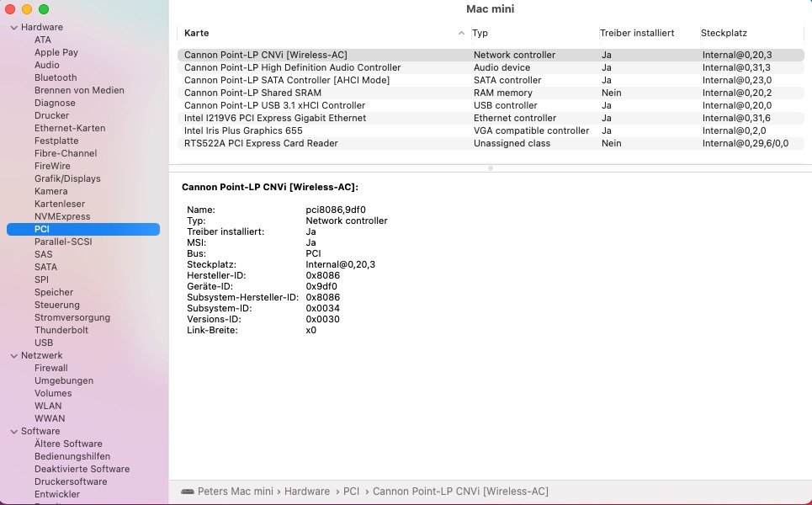Open USB in the sidebar
The height and width of the screenshot is (505, 812).
[x=44, y=343]
